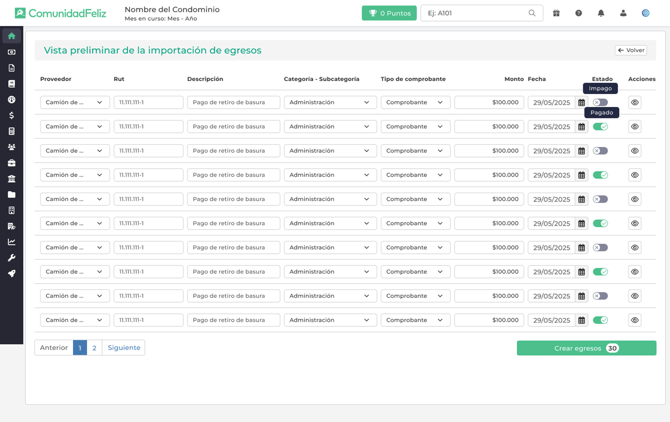Preview last row with eye icon
The height and width of the screenshot is (422, 670).
pyautogui.click(x=635, y=320)
